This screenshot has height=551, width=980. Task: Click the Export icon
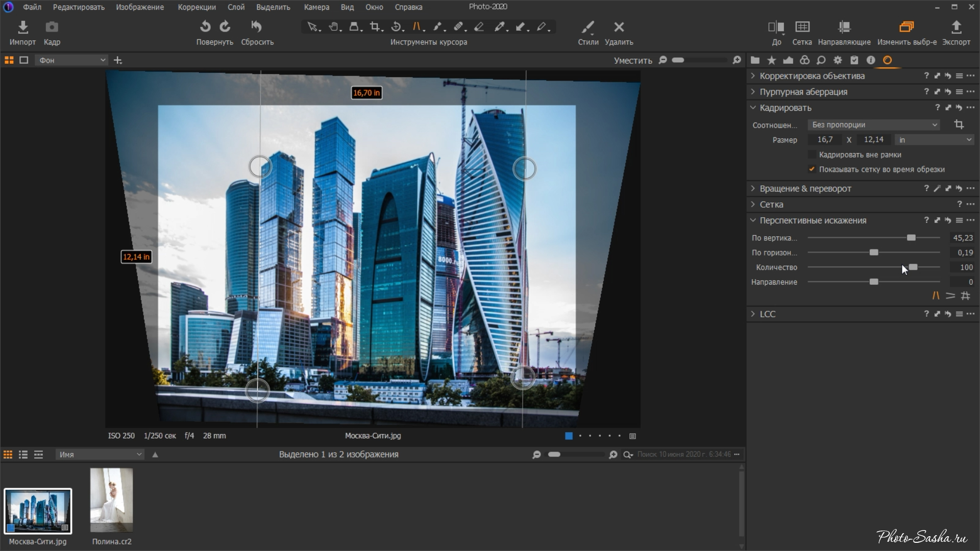pos(956,27)
